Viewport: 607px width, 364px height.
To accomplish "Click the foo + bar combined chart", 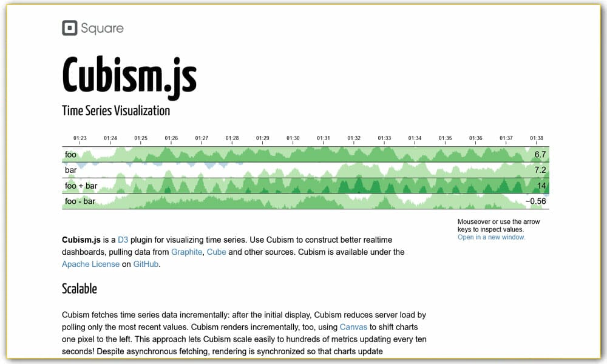I will click(303, 186).
